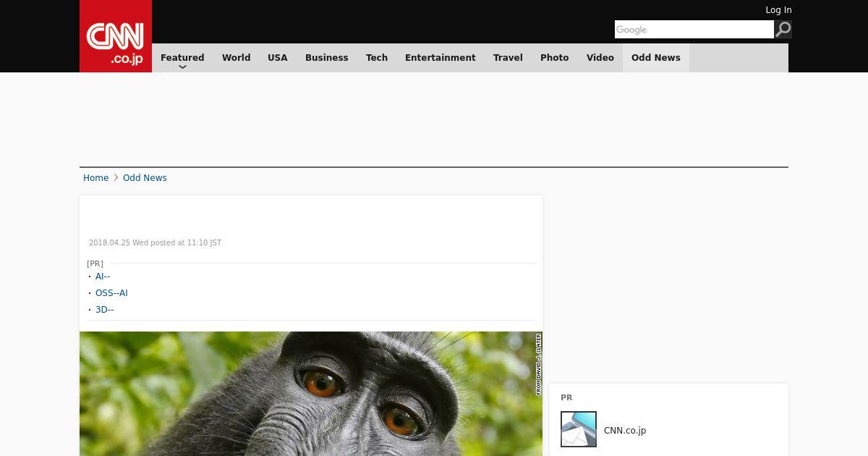868x456 pixels.
Task: Focus the Google search input field
Action: tap(694, 30)
